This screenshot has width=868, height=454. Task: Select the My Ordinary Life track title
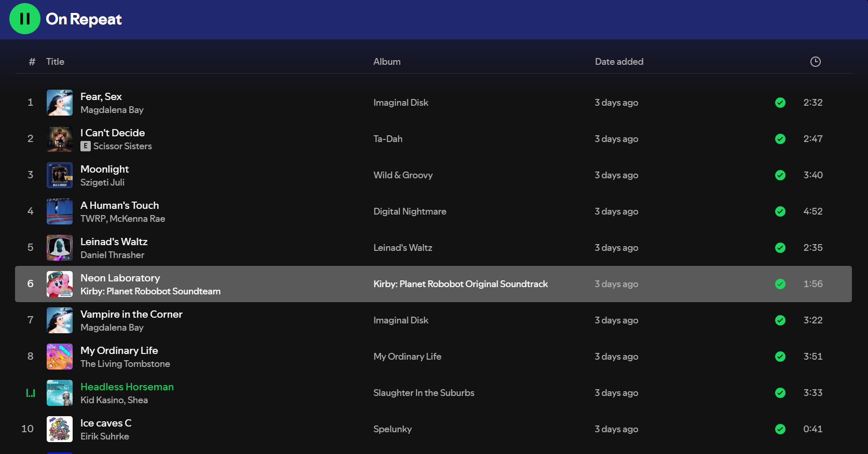119,350
